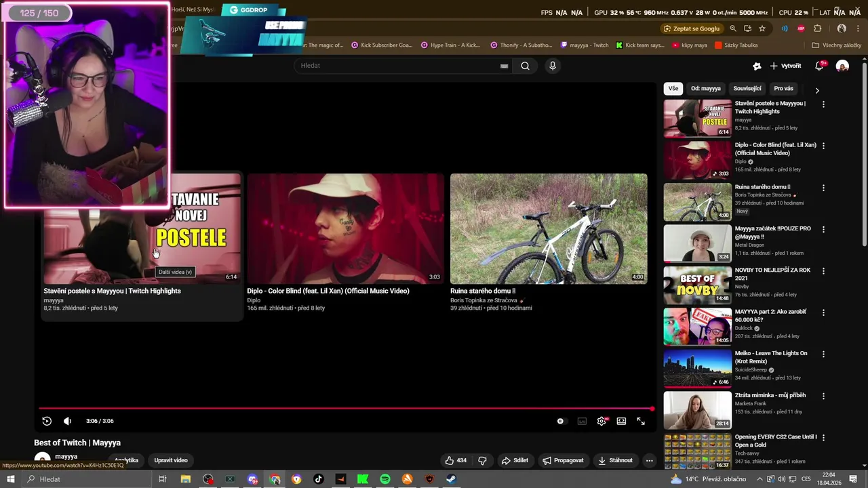Select the Související filter chip
The height and width of the screenshot is (488, 868).
(747, 89)
